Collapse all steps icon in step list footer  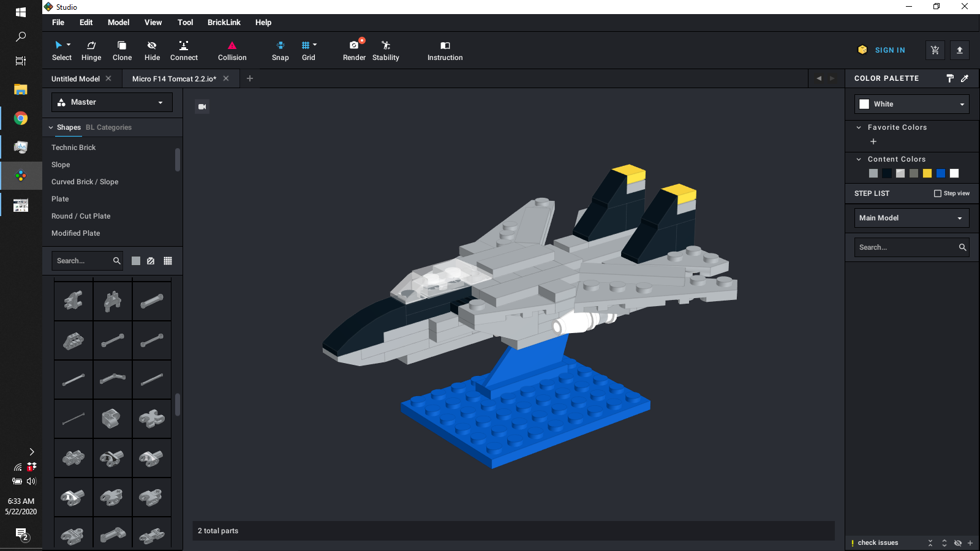pos(930,543)
